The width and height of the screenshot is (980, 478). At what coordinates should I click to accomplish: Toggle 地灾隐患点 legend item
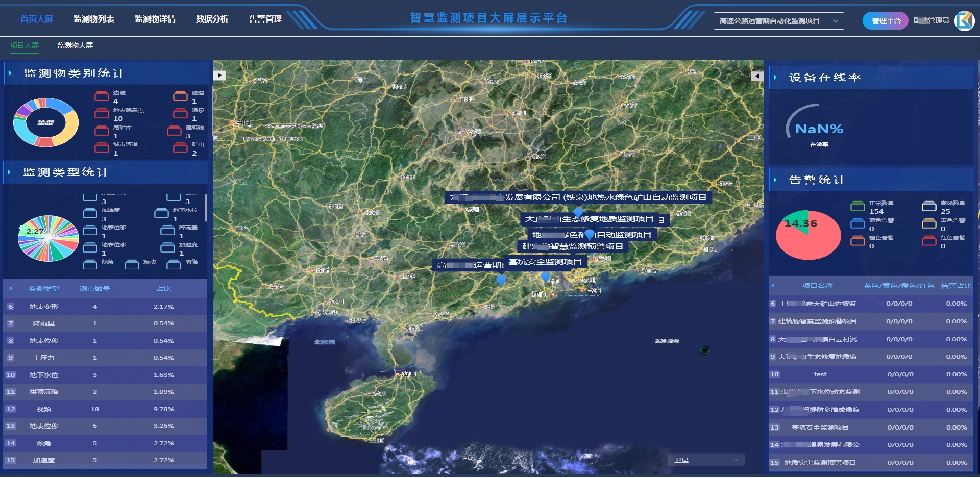pyautogui.click(x=102, y=113)
